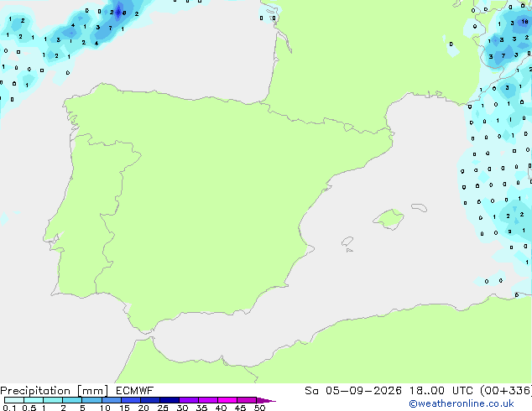Click the 25–30 mm dark blue legend swatch

click(169, 400)
